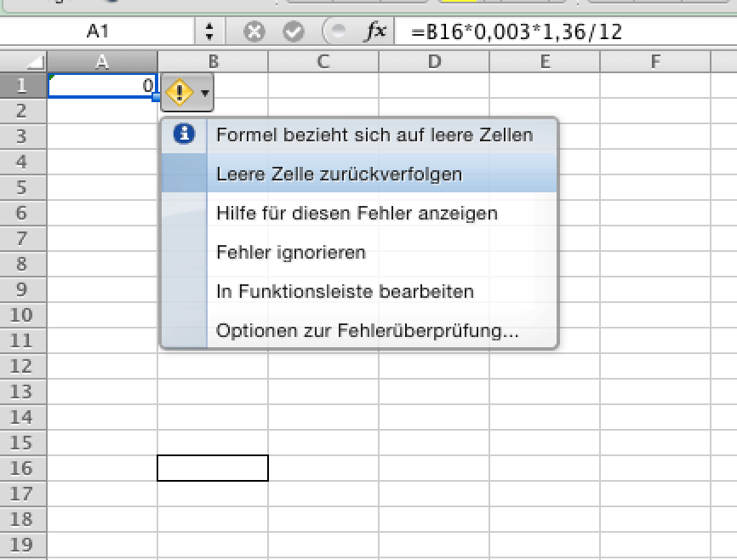
Task: Select column D header
Action: [x=434, y=61]
